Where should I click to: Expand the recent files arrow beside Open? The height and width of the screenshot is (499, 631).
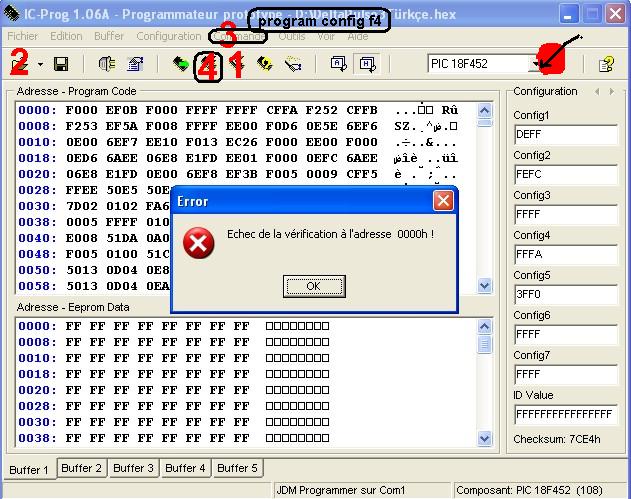pyautogui.click(x=40, y=64)
